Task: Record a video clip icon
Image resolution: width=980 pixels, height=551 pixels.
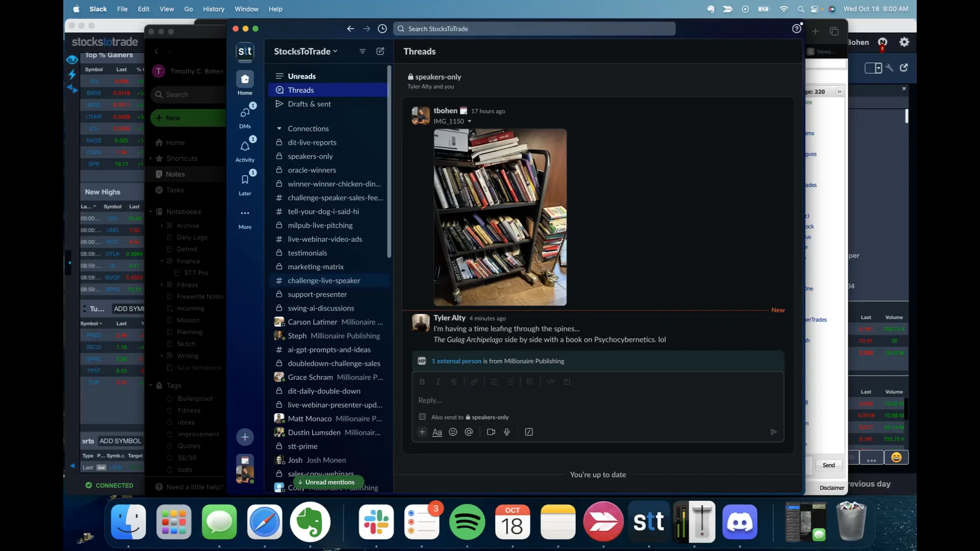Action: 491,432
